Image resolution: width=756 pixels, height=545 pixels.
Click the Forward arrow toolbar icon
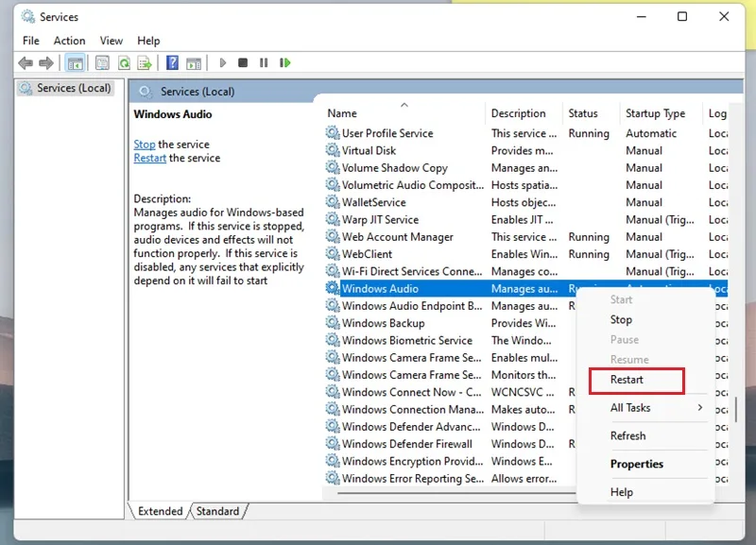point(46,62)
